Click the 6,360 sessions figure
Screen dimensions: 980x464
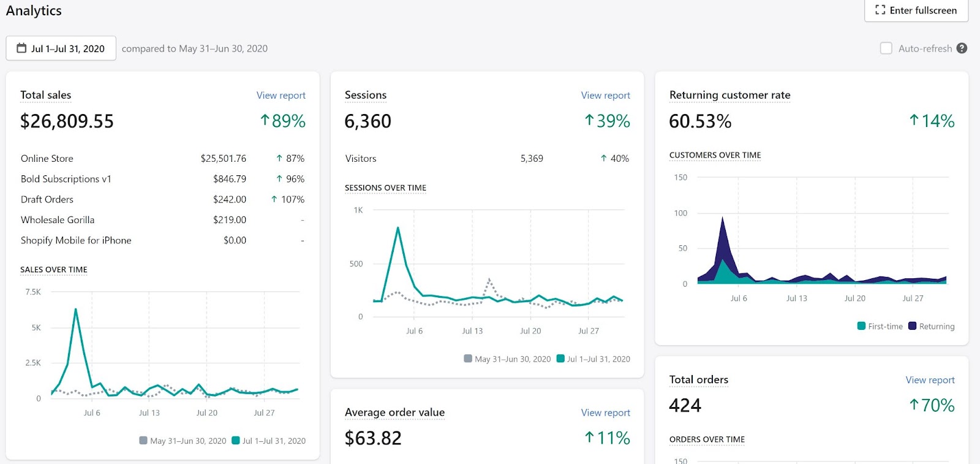[x=368, y=121]
